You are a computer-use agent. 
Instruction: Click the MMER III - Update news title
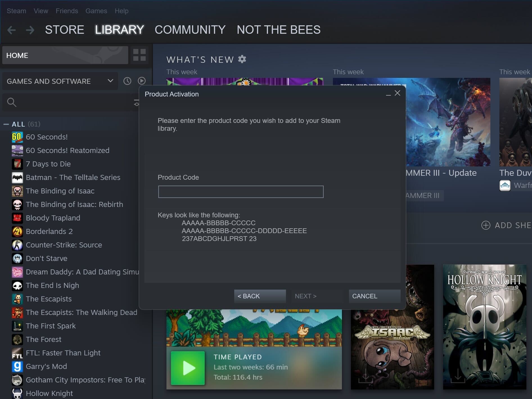point(441,173)
